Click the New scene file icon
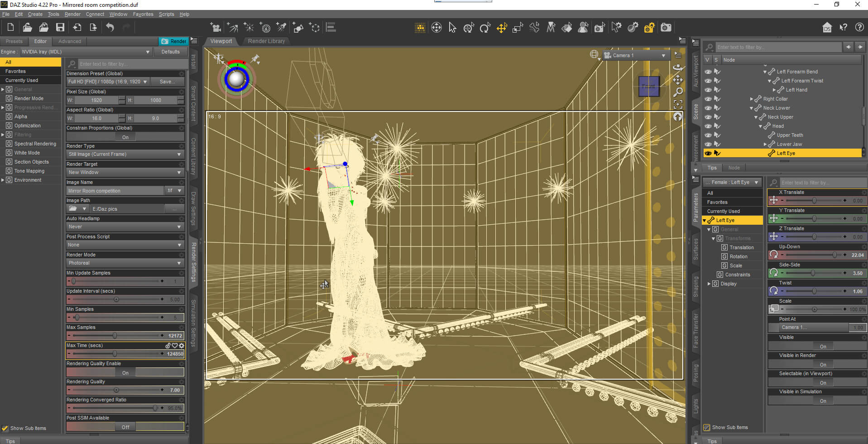The image size is (868, 444). 10,27
